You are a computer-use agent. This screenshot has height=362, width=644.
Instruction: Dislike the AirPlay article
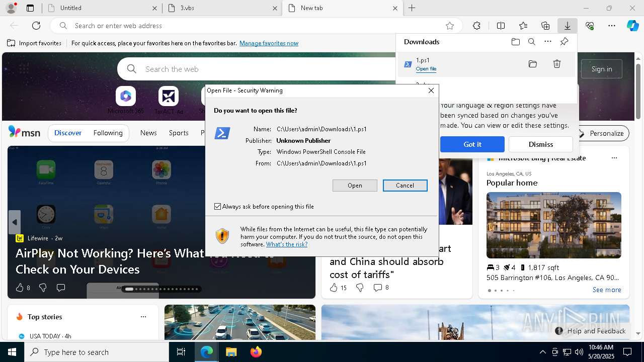pyautogui.click(x=43, y=288)
